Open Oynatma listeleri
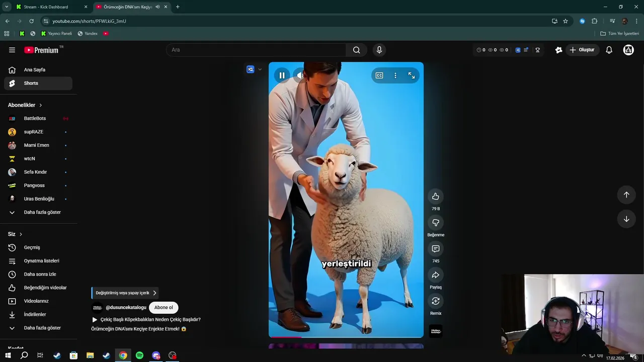Viewport: 644px width, 362px height. pos(38,261)
